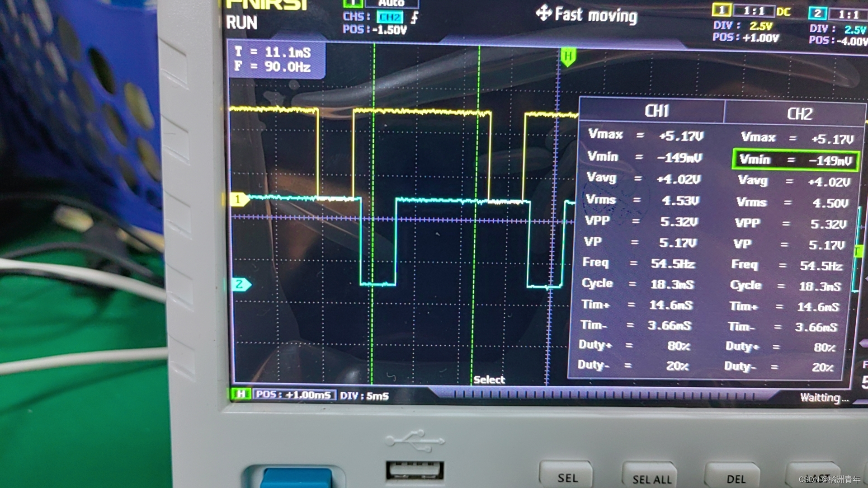The width and height of the screenshot is (868, 488).
Task: Click the green H trigger position marker
Action: pos(568,57)
